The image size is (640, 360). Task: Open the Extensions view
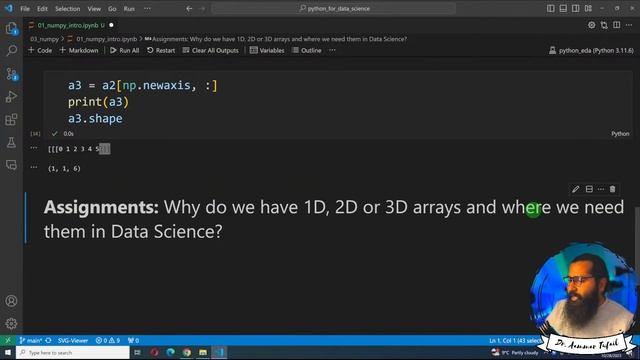tap(11, 120)
